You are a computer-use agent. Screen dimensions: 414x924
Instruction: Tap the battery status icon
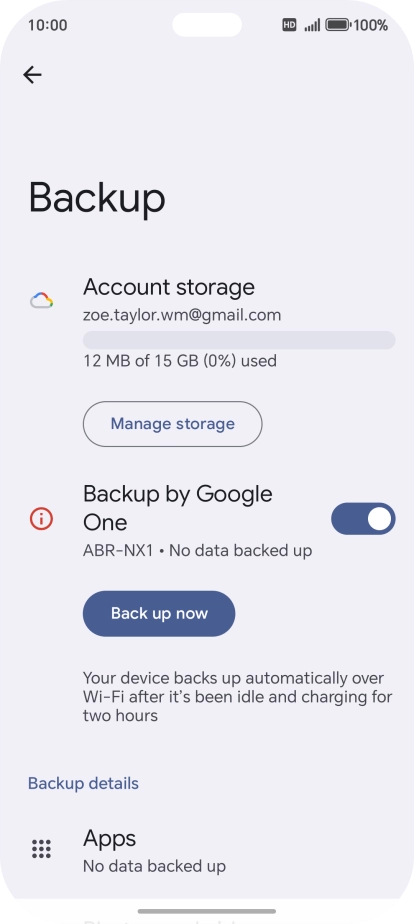pos(338,25)
